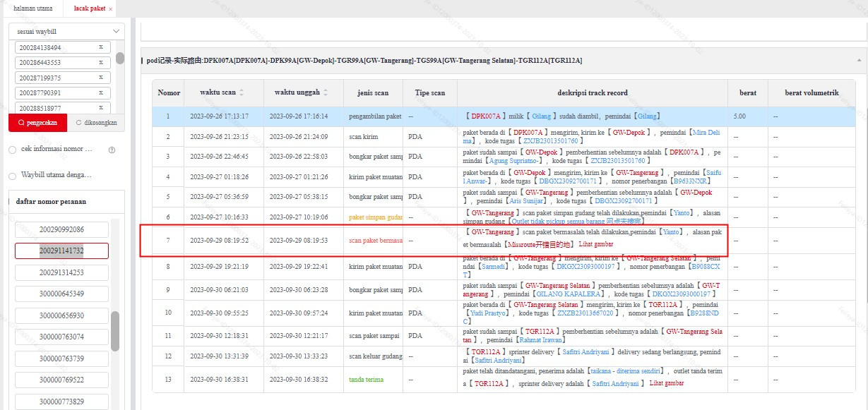Remove waybill 200286443553 with its x icon
The width and height of the screenshot is (868, 410).
[x=100, y=62]
